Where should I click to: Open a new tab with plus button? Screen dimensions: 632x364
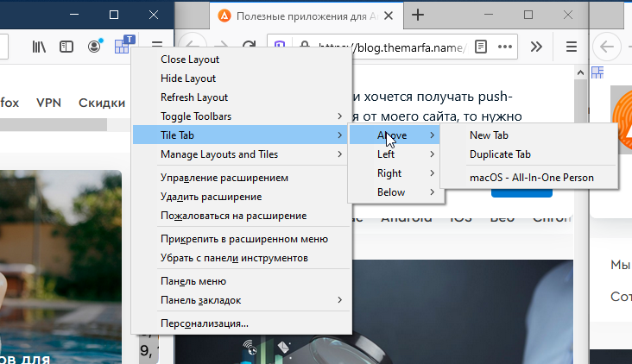pyautogui.click(x=418, y=15)
